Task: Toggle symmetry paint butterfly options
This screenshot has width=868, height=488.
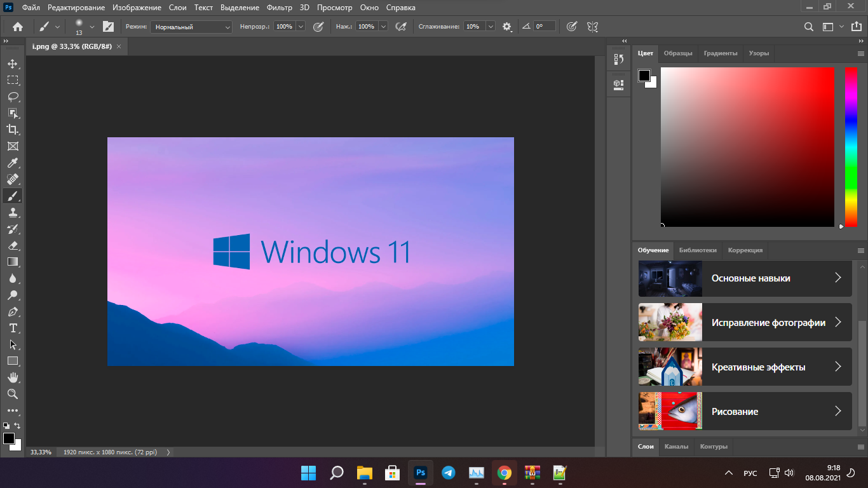Action: point(593,27)
